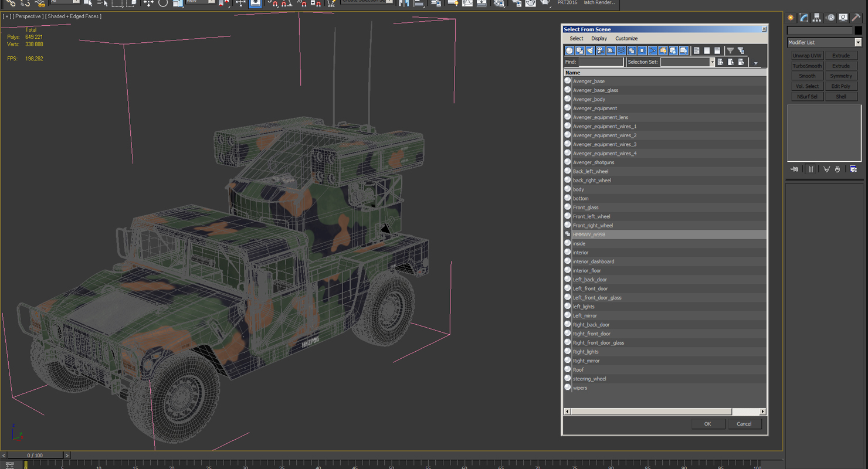
Task: Click last selection set icon after dropdown
Action: coord(741,62)
